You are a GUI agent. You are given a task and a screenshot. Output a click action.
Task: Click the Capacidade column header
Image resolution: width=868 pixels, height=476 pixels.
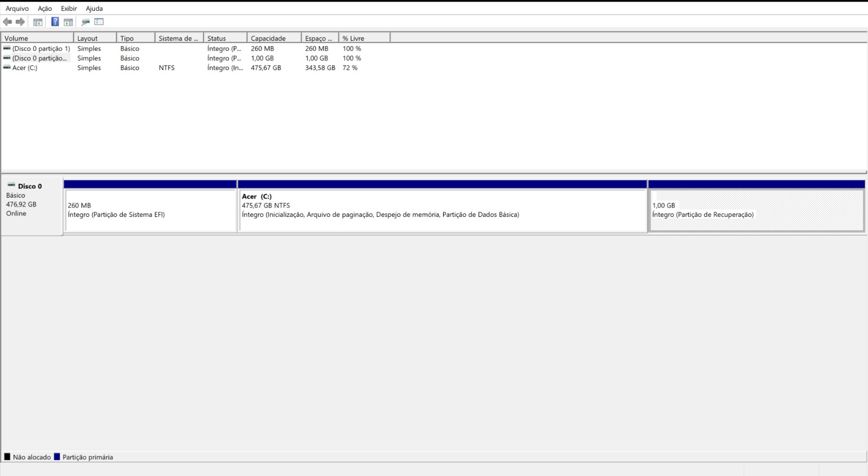click(274, 38)
